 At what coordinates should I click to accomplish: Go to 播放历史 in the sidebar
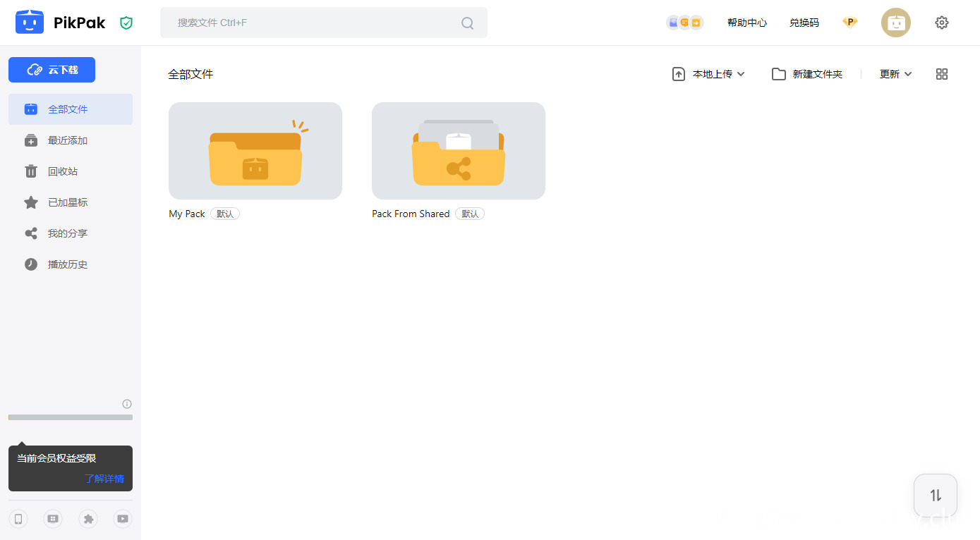(x=68, y=264)
